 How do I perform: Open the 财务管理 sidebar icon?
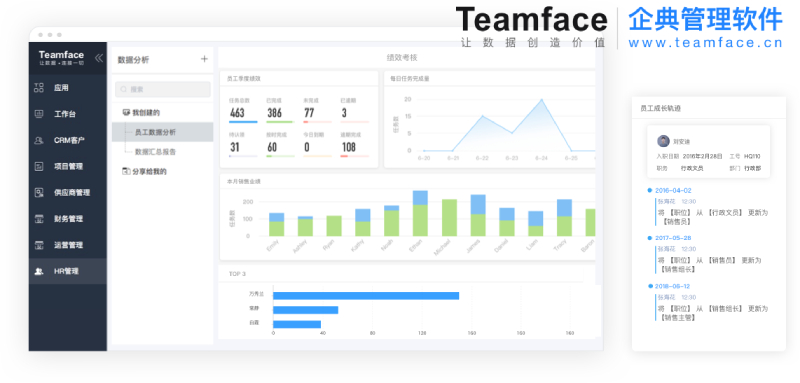39,219
